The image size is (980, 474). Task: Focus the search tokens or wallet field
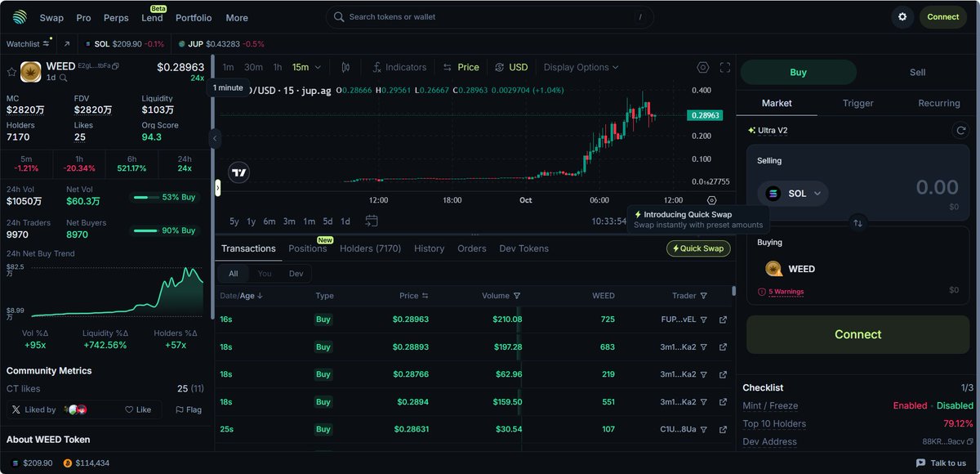[490, 17]
